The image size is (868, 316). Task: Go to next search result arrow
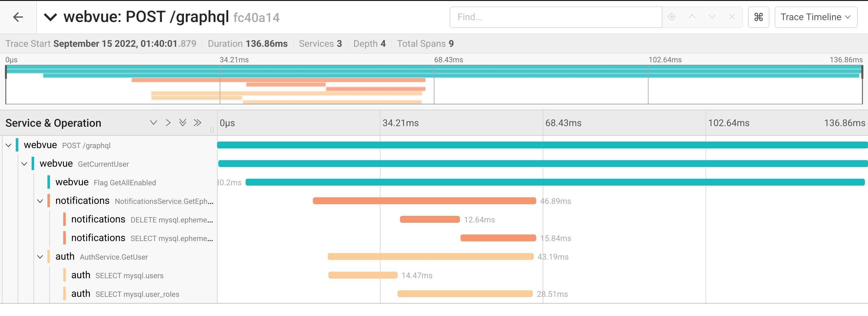(712, 17)
